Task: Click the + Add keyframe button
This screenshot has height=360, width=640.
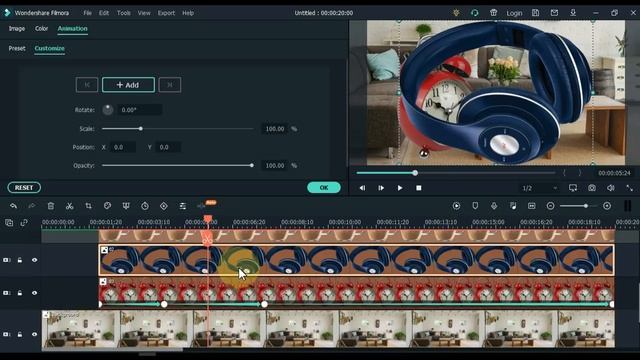Action: click(128, 85)
